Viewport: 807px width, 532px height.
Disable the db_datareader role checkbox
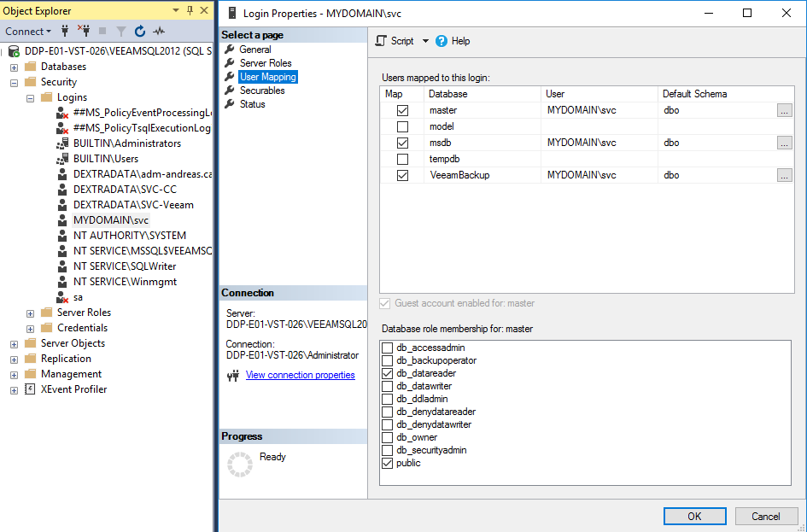point(387,373)
